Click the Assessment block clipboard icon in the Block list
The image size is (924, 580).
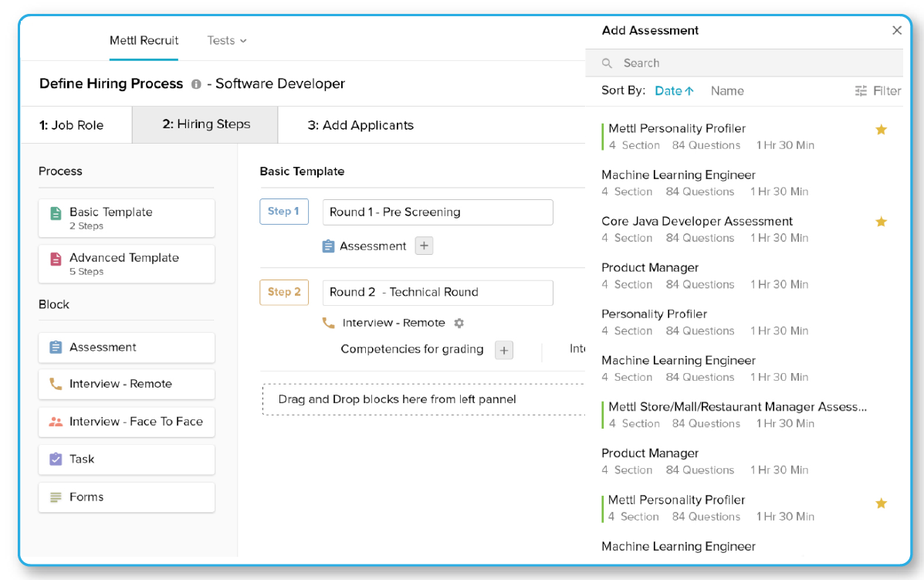pos(56,348)
